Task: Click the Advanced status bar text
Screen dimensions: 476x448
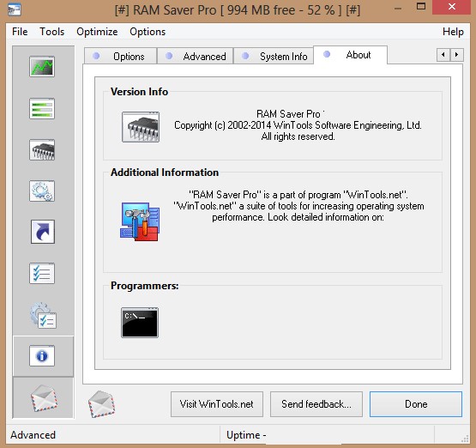Action: pyautogui.click(x=33, y=435)
